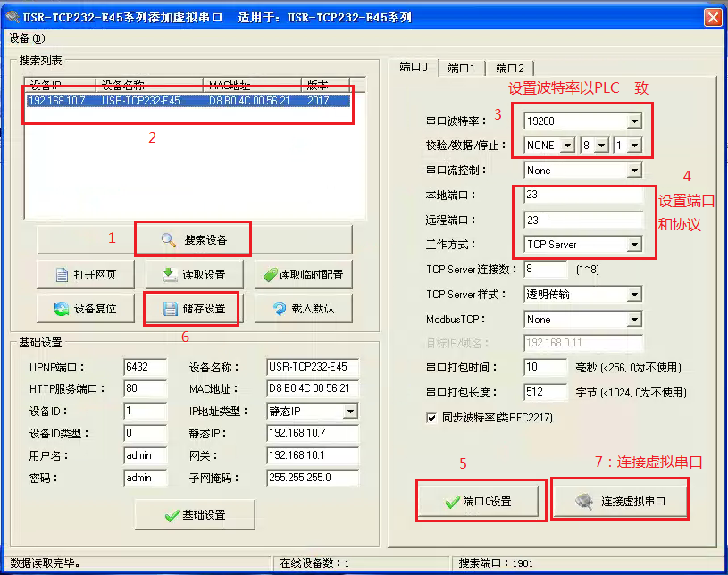This screenshot has height=575, width=728.
Task: Open the IP地址类型 dropdown showing 静态IP
Action: click(349, 412)
